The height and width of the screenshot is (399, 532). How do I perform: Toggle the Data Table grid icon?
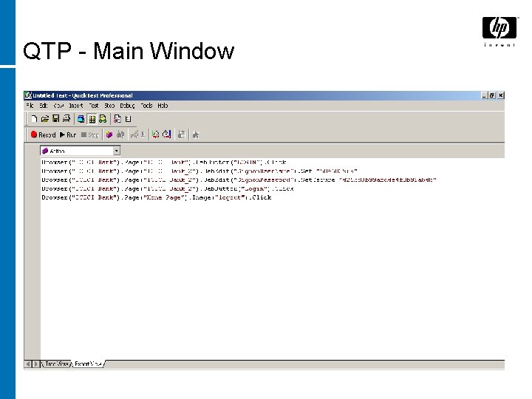coord(92,119)
